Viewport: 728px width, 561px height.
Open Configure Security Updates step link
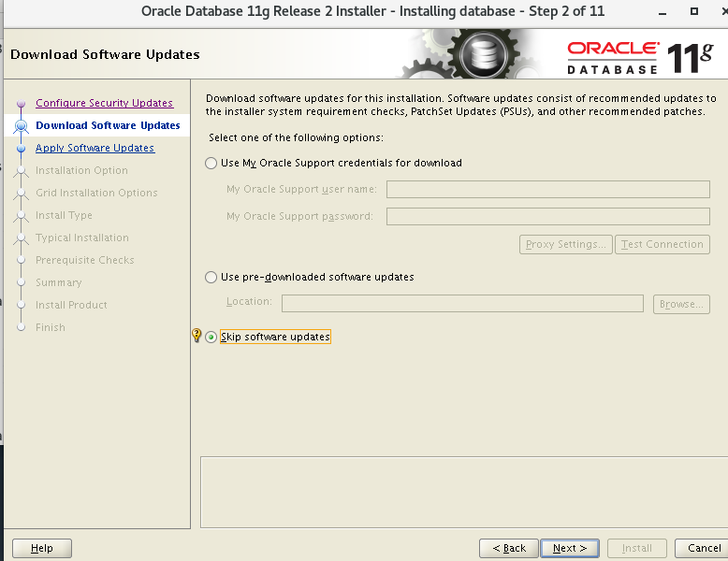(105, 103)
